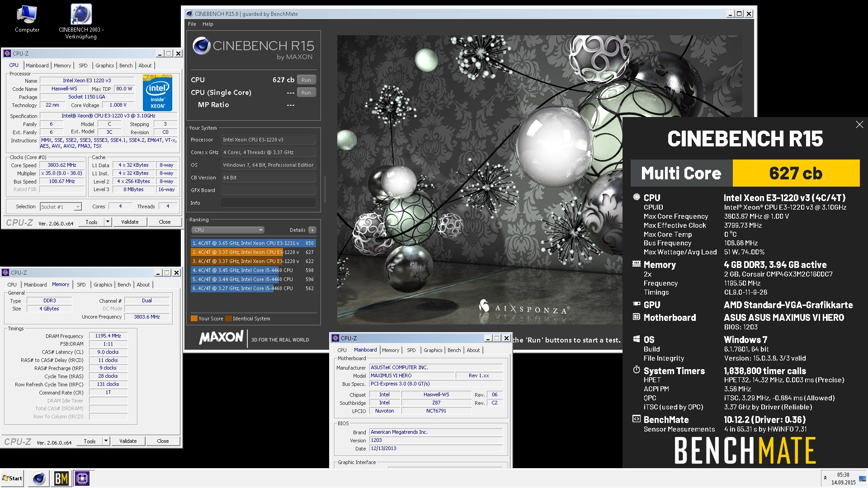
Task: Click the BenchMate taskbar icon
Action: click(x=61, y=478)
